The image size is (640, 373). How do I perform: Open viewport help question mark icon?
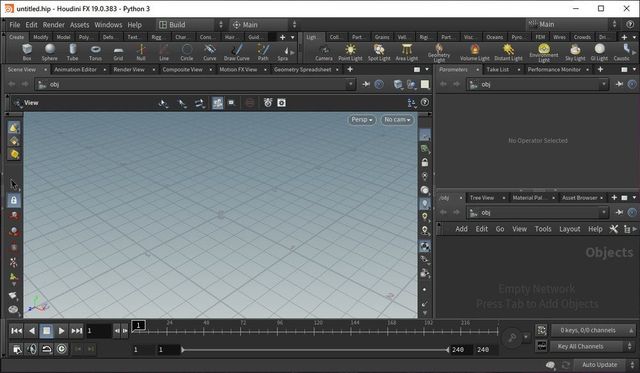[425, 102]
